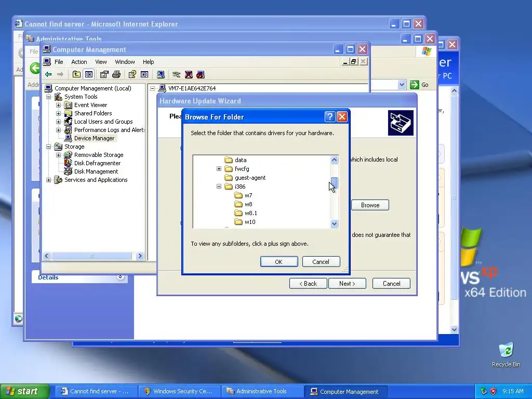Open the Internet Explorer address bar dropdown
Viewport: 532px width, 399px height.
pyautogui.click(x=402, y=85)
